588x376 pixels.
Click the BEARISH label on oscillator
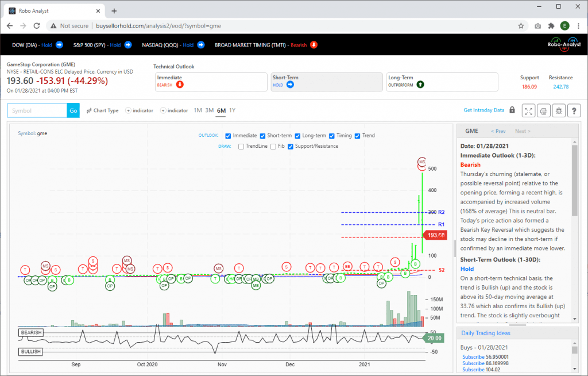click(31, 332)
